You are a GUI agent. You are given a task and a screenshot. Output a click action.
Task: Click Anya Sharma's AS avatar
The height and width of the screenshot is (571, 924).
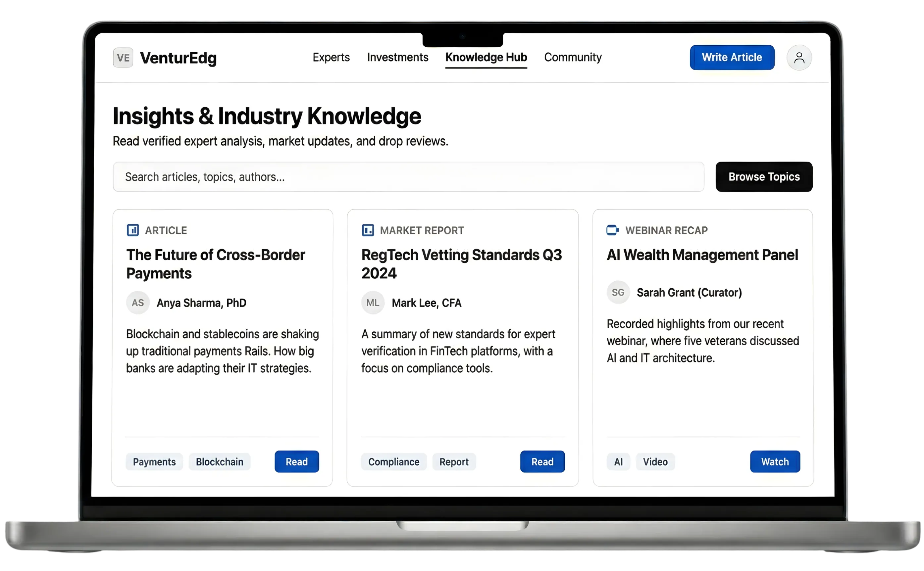tap(138, 303)
